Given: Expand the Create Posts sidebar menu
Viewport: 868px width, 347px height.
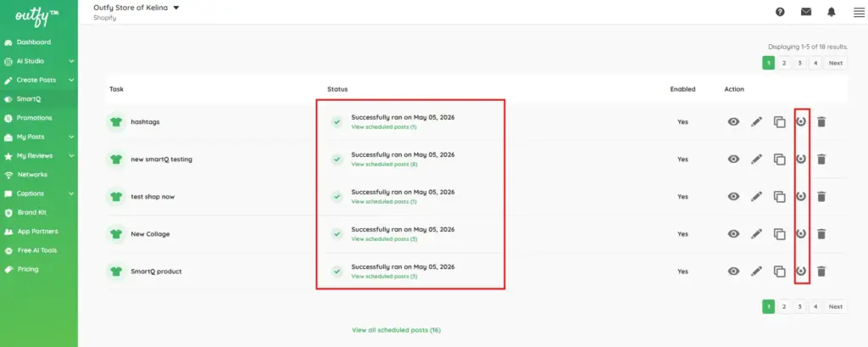Looking at the screenshot, I should click(x=71, y=80).
